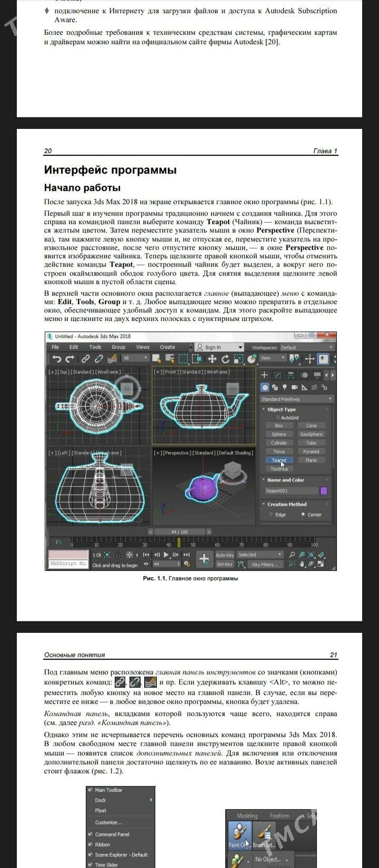This screenshot has width=379, height=868.
Task: Click the Select by Name icon
Action: [x=169, y=359]
